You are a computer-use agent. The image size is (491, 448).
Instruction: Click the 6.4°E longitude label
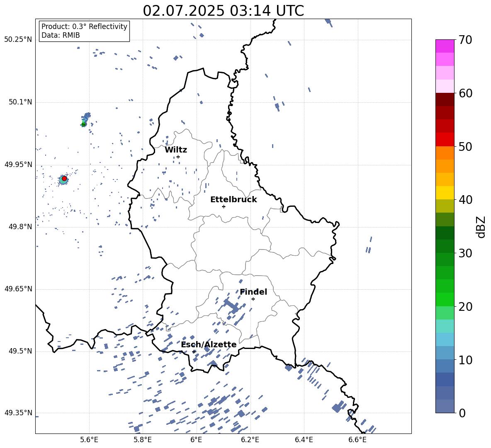tap(304, 440)
